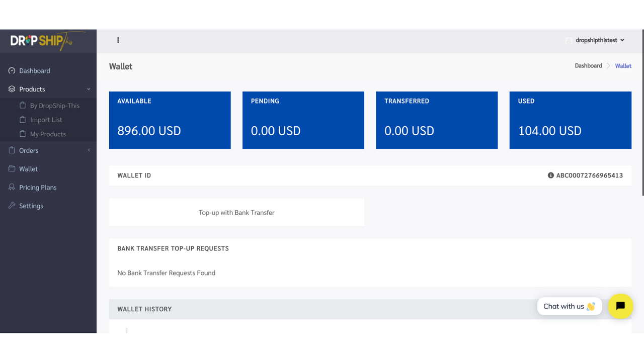Viewport: 644px width, 362px height.
Task: Select My Products under Products
Action: [x=48, y=134]
